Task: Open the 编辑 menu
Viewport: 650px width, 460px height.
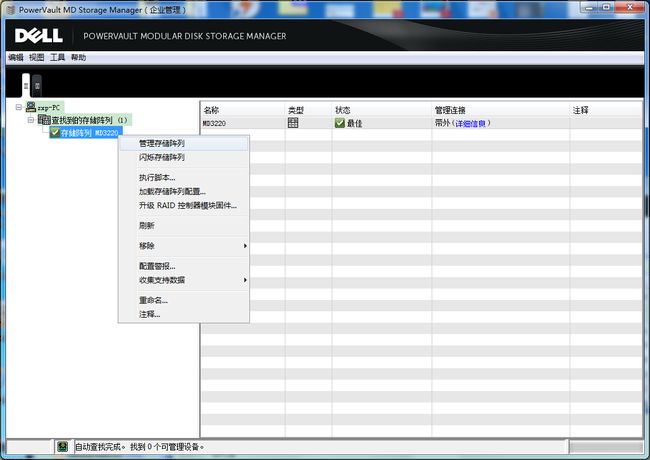Action: click(16, 58)
